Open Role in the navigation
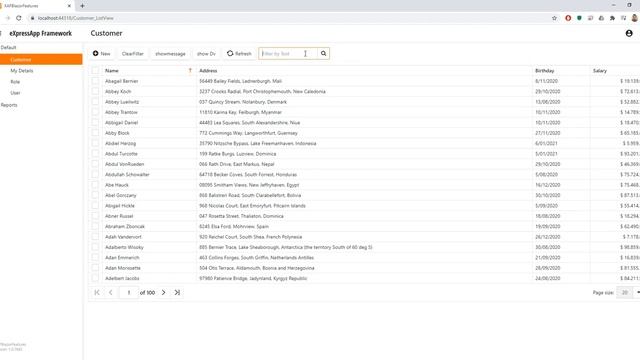 [x=15, y=82]
